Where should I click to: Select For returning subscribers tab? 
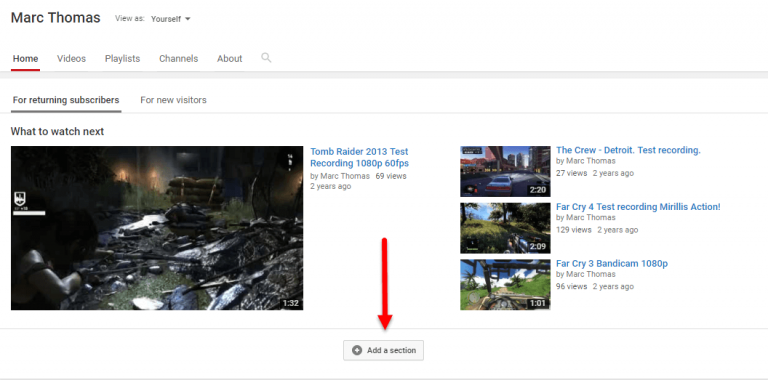pos(66,100)
